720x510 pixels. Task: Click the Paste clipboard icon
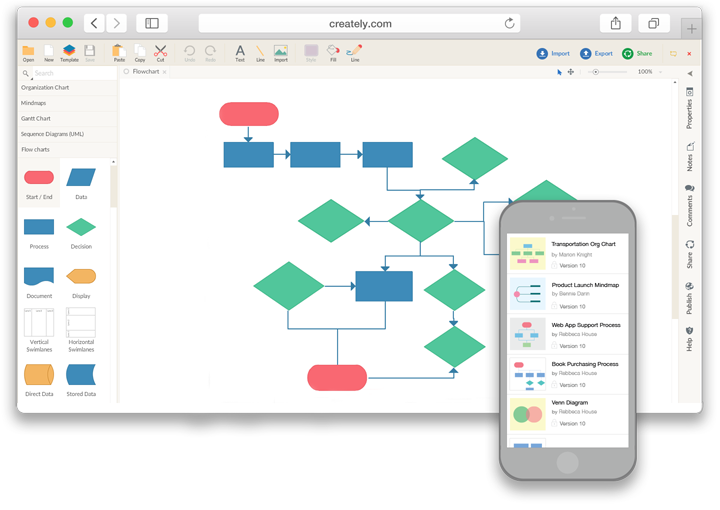(119, 52)
